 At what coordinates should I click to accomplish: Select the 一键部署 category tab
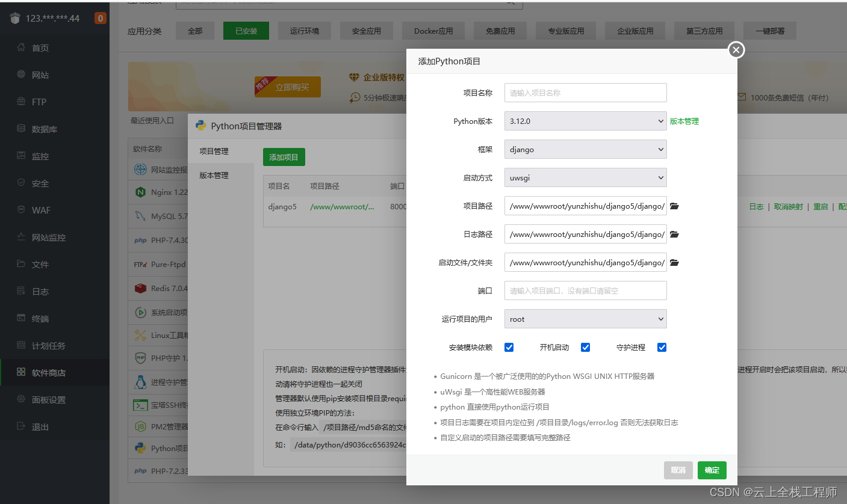tap(770, 31)
